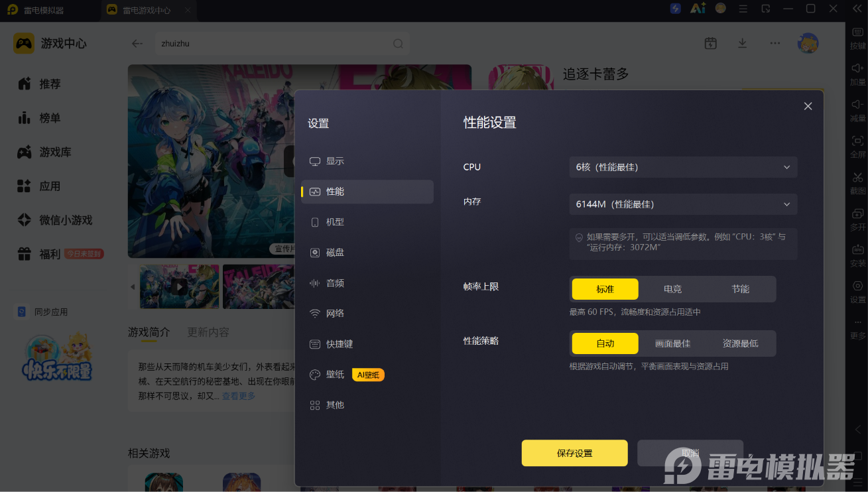868x492 pixels.
Task: Toggle 全屏 fullscreen from right toolbar
Action: tap(858, 147)
